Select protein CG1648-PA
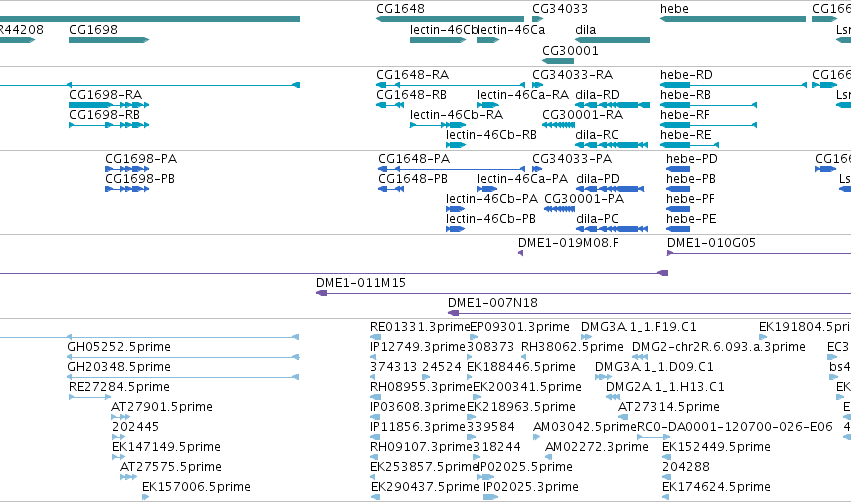Screen dimensions: 851x502 pos(414,158)
